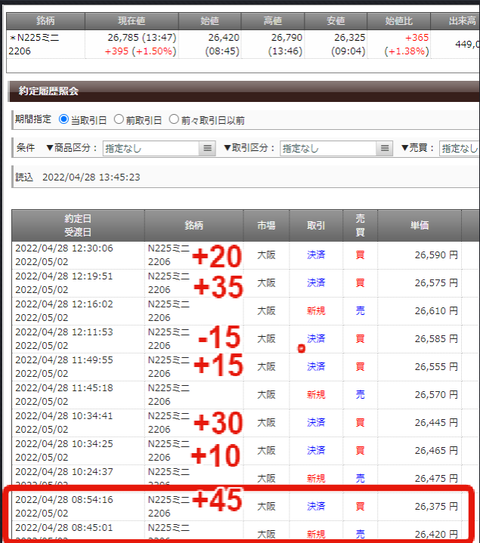The width and height of the screenshot is (480, 543).
Task: Open the 商品区分 dropdown list button
Action: (x=207, y=148)
